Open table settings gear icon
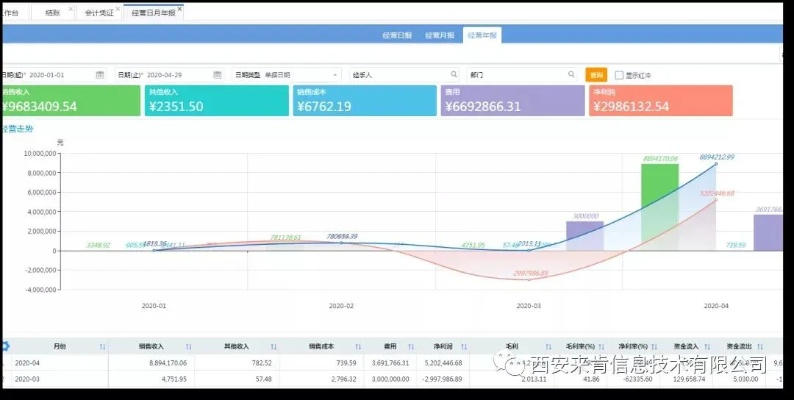 (4, 346)
